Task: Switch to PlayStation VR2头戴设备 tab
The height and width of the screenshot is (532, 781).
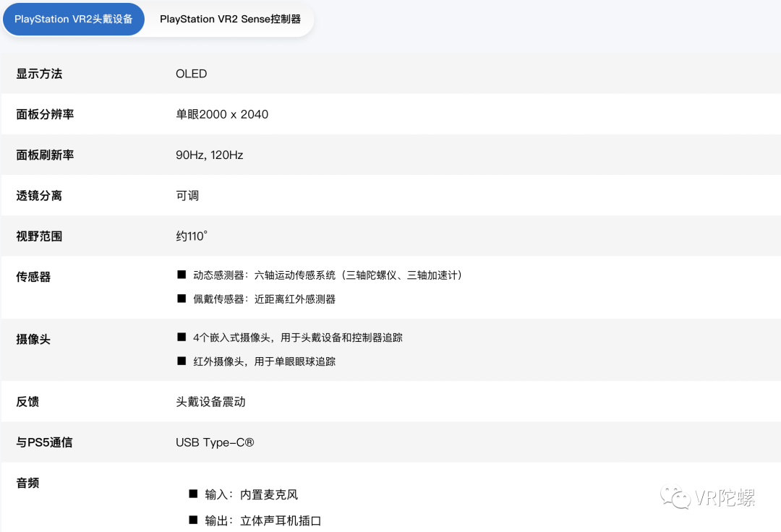Action: click(74, 19)
